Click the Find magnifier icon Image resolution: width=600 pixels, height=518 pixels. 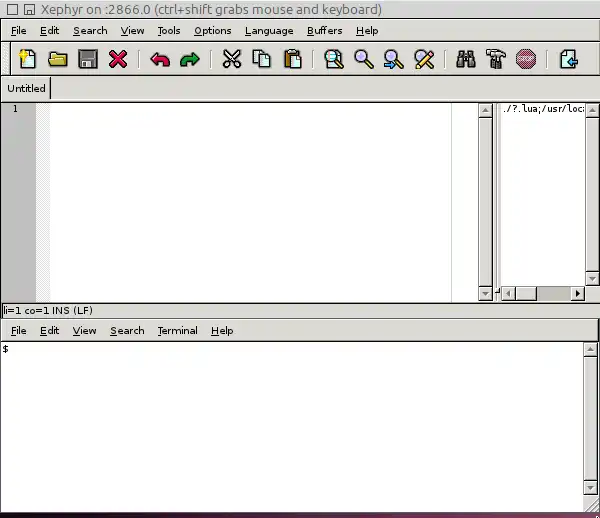coord(364,59)
